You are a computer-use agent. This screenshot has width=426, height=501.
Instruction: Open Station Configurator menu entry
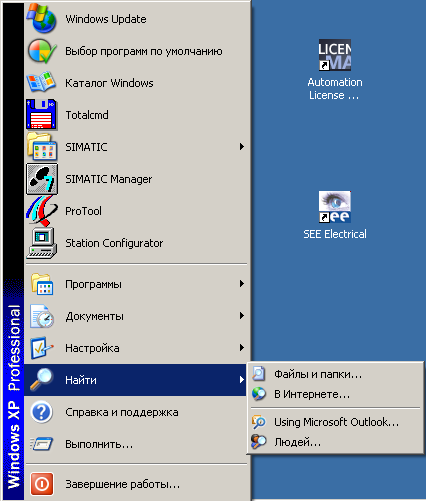point(136,243)
